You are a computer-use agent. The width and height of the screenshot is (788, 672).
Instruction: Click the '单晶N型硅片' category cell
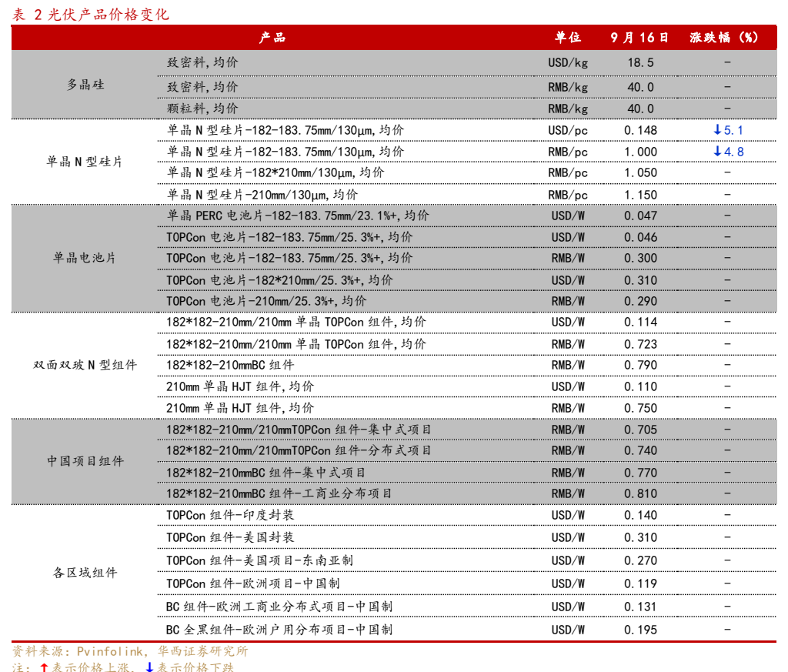(85, 162)
